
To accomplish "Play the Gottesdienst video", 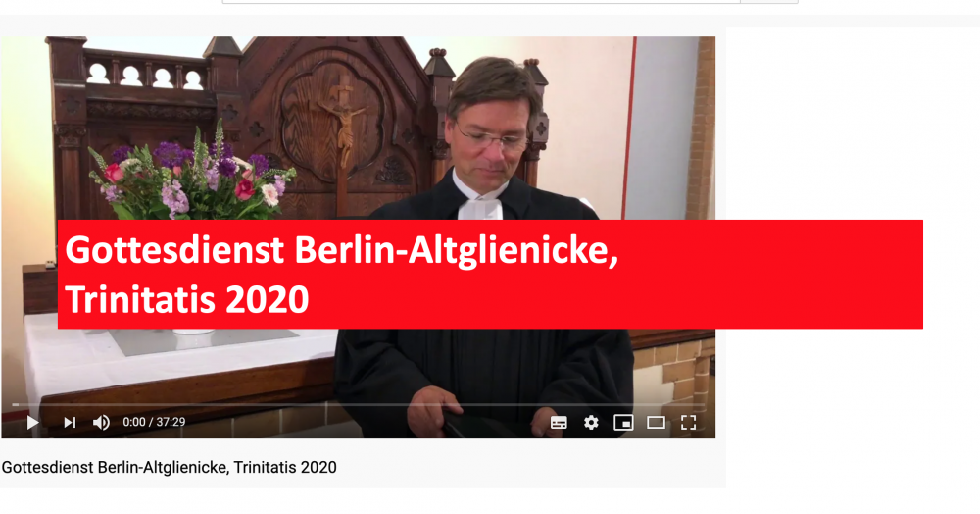I will pyautogui.click(x=32, y=423).
